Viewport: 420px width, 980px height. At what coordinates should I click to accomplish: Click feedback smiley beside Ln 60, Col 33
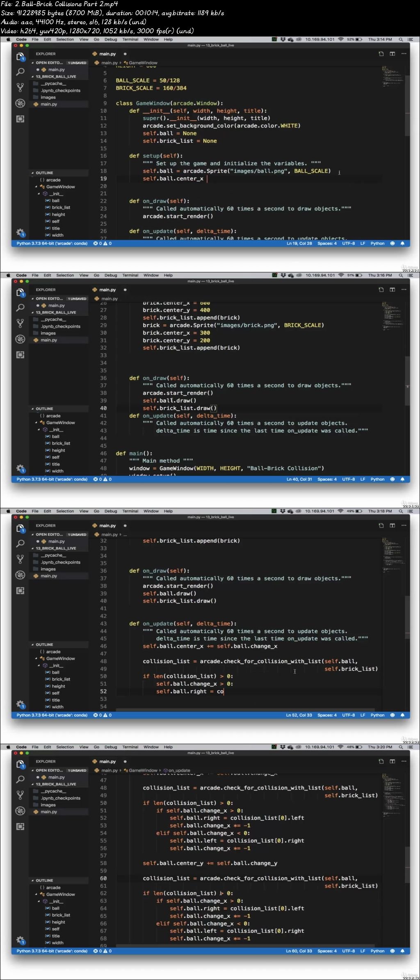point(393,951)
